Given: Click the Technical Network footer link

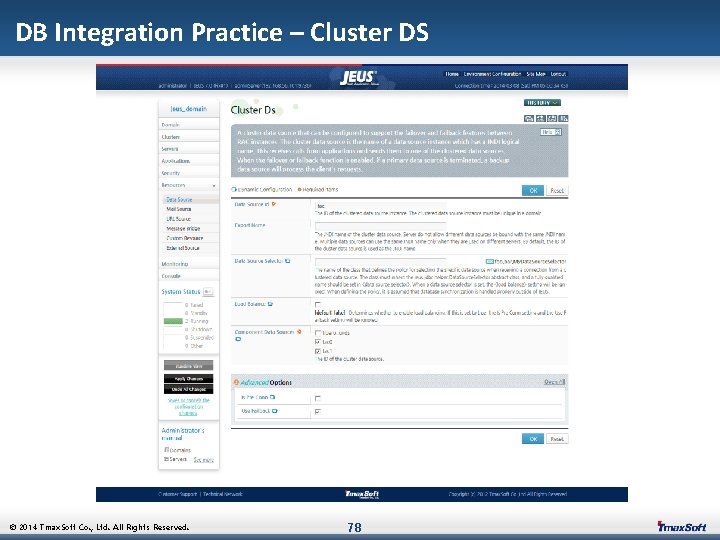Looking at the screenshot, I should click(223, 495).
